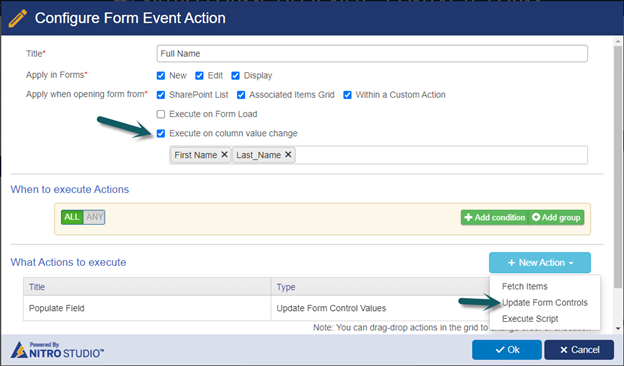Click the circle-plus Add group icon
This screenshot has width=624, height=366.
tap(536, 217)
